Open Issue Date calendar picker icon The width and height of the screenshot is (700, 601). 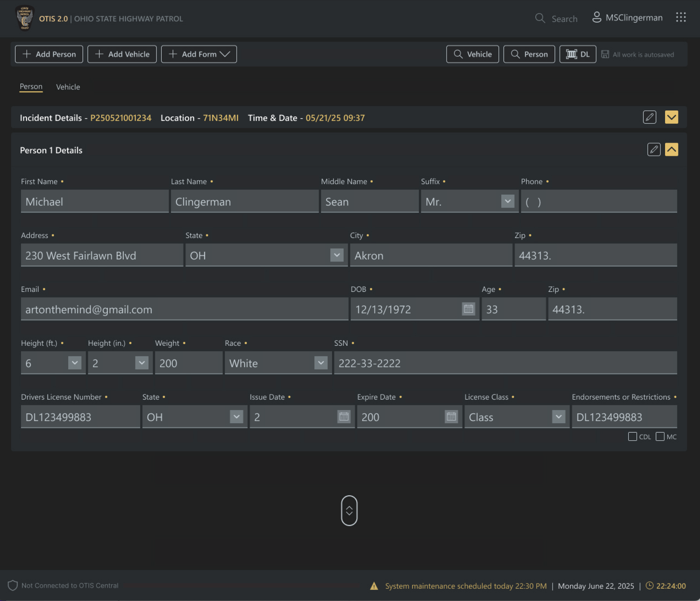[344, 417]
